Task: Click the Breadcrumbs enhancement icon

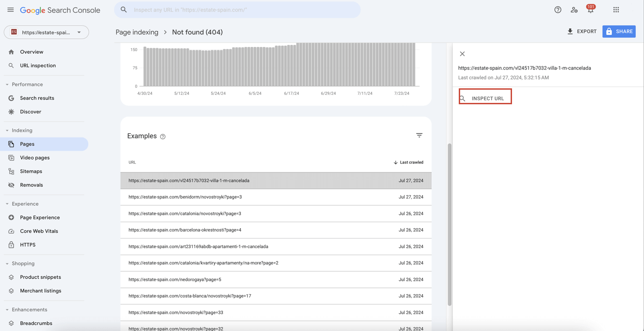Action: point(10,323)
